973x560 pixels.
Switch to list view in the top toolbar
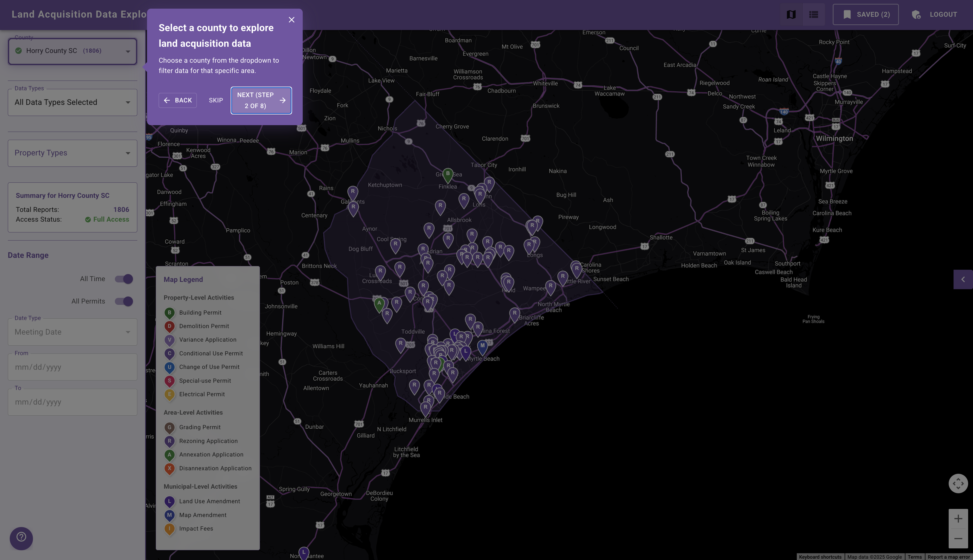point(813,14)
